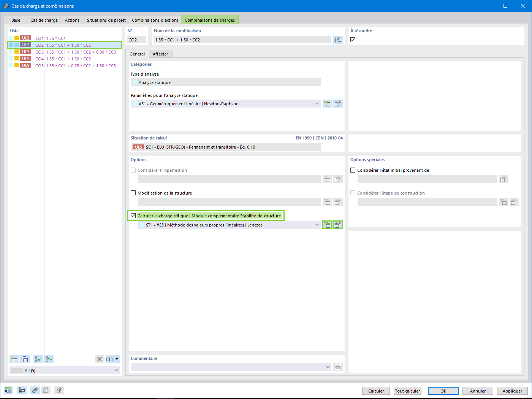Click the Calculer button

point(376,391)
